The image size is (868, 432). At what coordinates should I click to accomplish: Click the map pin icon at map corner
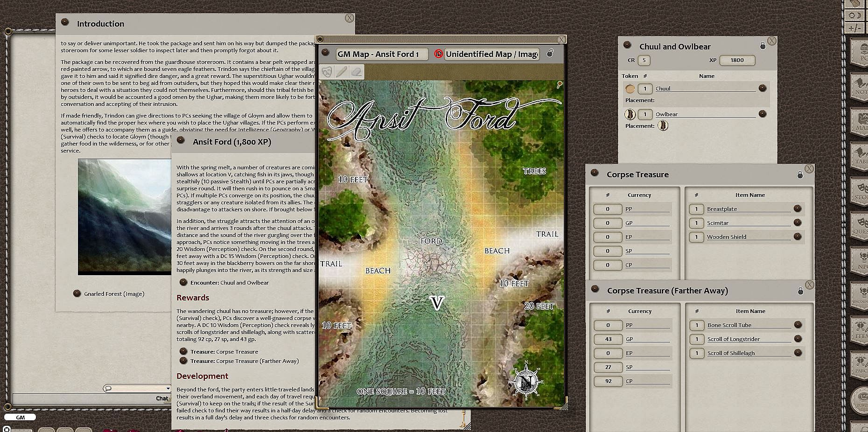[x=559, y=84]
